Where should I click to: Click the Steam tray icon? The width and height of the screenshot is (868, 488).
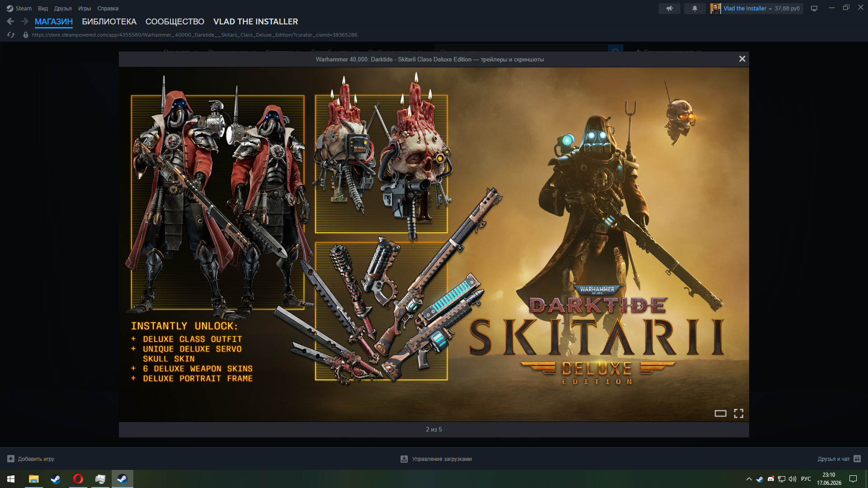tap(760, 479)
